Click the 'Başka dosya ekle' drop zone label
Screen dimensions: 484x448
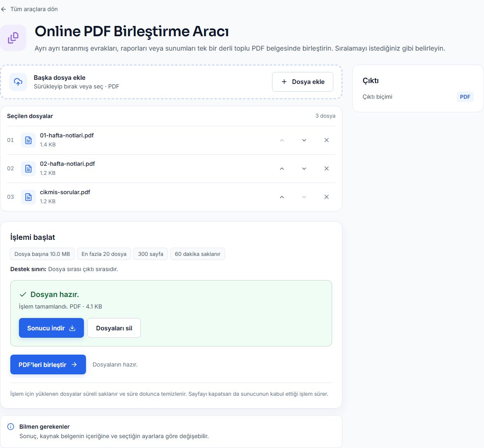pyautogui.click(x=60, y=78)
